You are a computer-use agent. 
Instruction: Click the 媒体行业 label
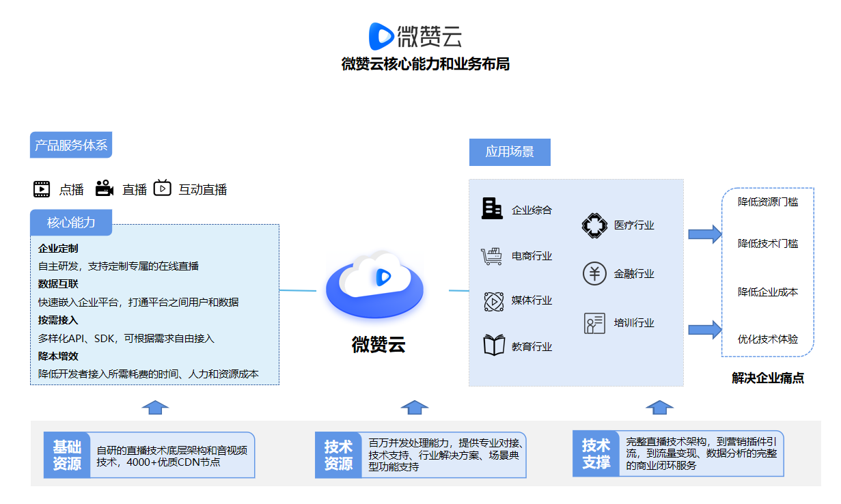(532, 300)
